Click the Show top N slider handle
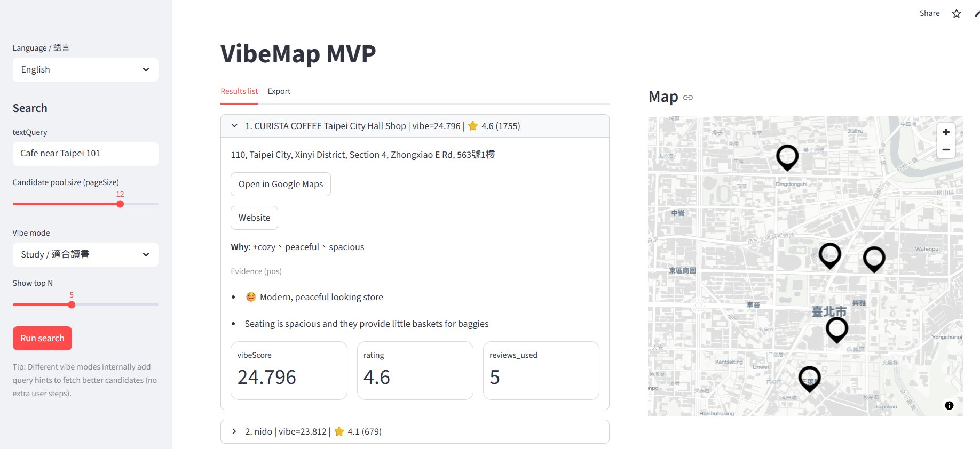The height and width of the screenshot is (449, 980). click(72, 304)
